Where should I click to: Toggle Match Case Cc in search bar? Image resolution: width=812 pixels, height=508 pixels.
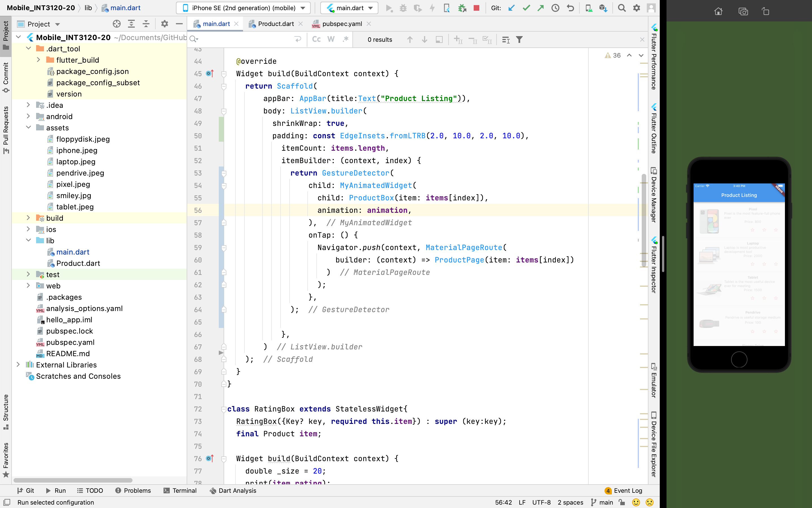(x=316, y=39)
